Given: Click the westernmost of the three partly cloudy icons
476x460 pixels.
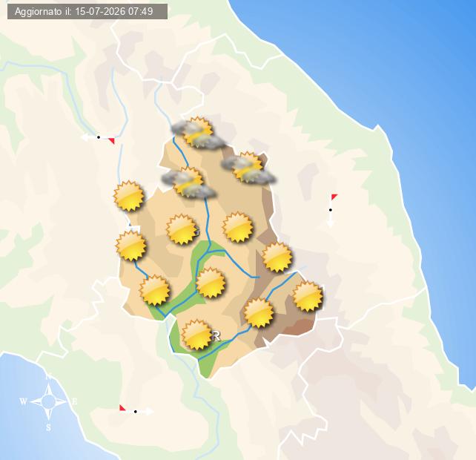Looking at the screenshot, I should (188, 182).
